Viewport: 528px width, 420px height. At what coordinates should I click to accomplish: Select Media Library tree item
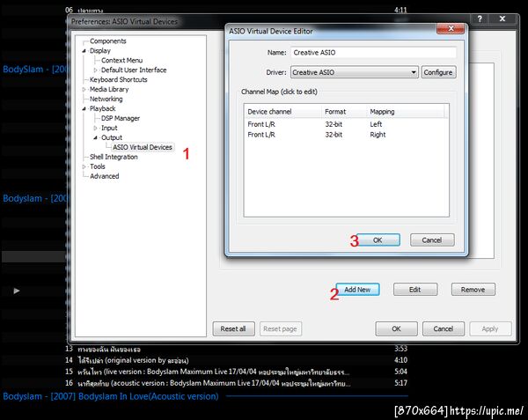coord(109,89)
